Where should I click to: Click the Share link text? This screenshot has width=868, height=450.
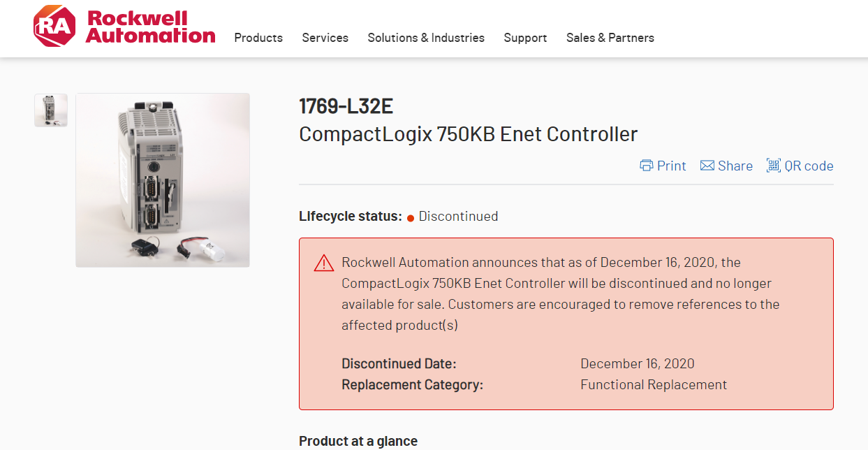[x=735, y=166]
